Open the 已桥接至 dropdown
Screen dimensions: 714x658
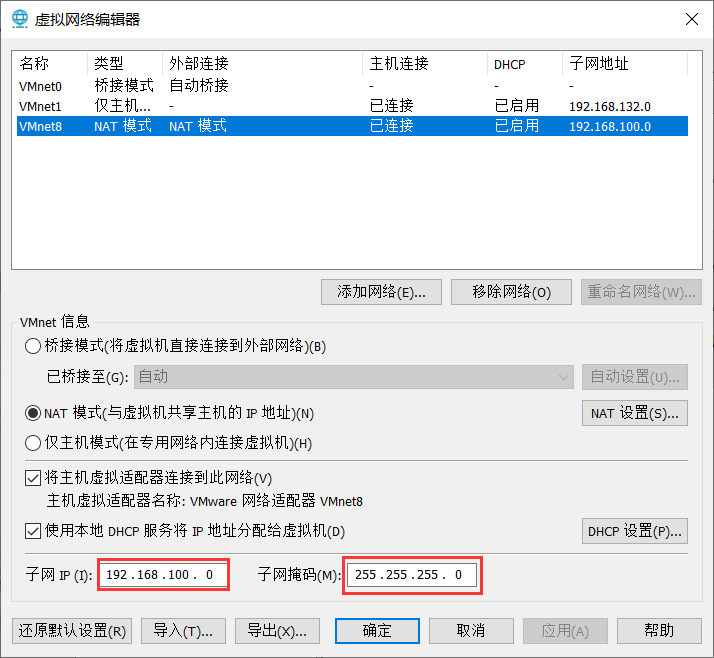353,377
